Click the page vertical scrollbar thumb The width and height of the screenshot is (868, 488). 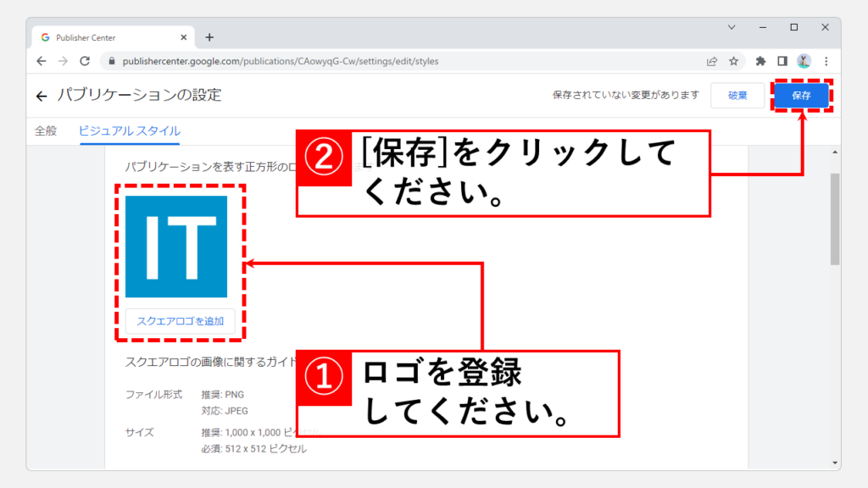pyautogui.click(x=835, y=219)
